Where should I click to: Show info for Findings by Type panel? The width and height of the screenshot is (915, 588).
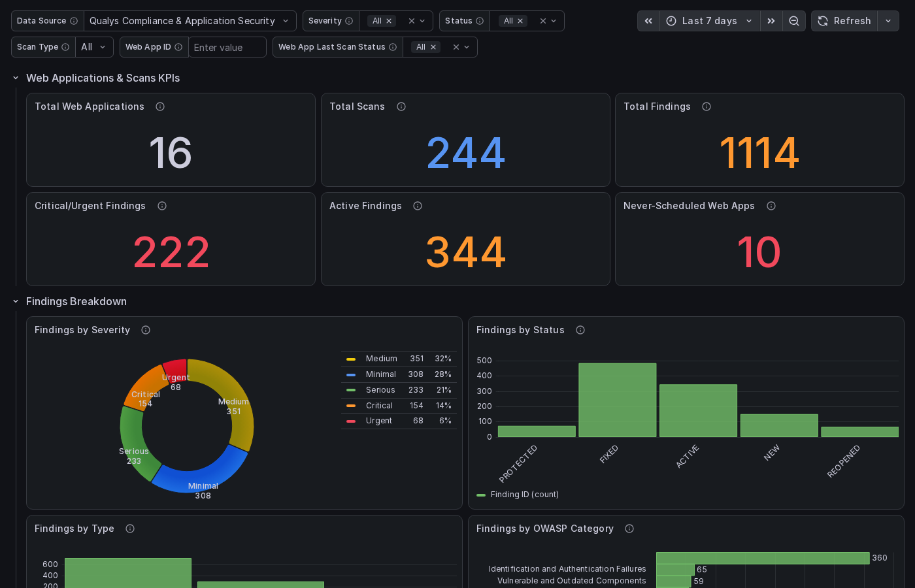coord(130,529)
